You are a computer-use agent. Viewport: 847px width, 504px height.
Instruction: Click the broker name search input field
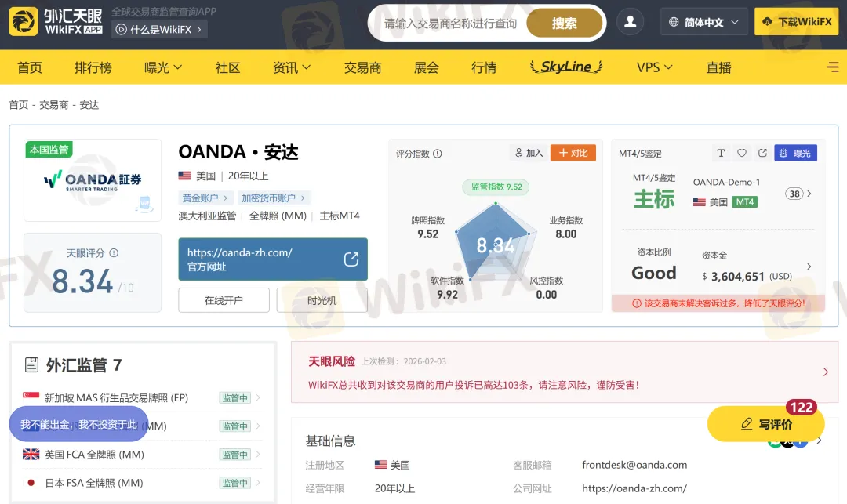pos(450,24)
